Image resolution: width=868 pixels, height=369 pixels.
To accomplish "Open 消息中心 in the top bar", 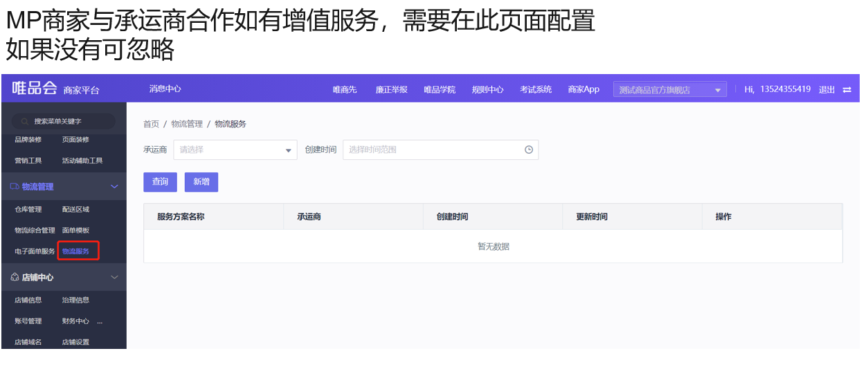I will click(x=165, y=89).
